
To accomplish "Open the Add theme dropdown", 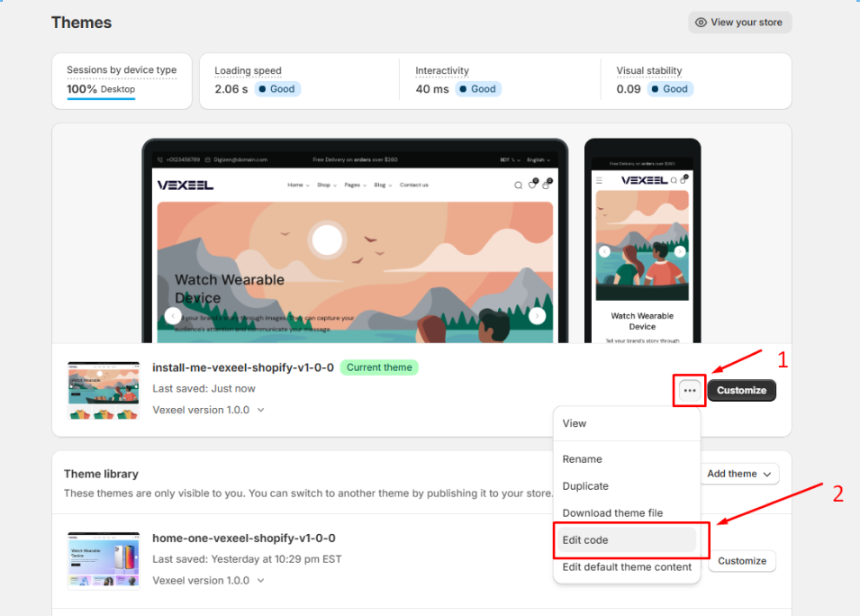I will tap(739, 474).
